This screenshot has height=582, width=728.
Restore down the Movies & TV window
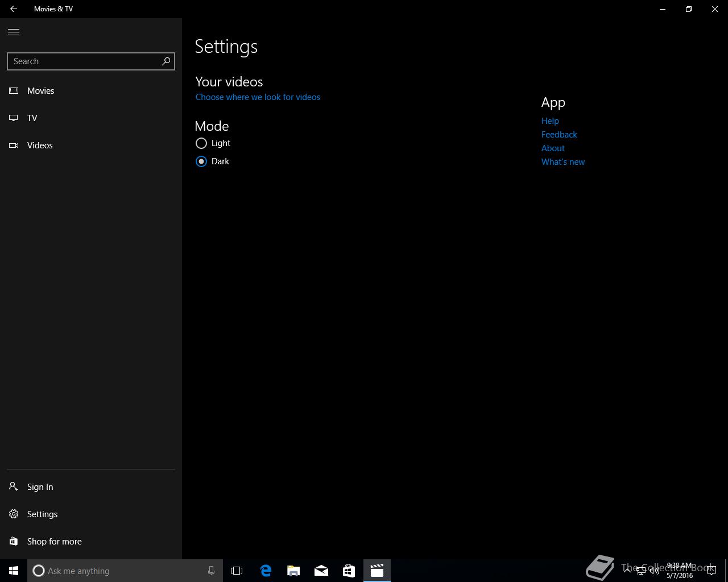(x=689, y=9)
